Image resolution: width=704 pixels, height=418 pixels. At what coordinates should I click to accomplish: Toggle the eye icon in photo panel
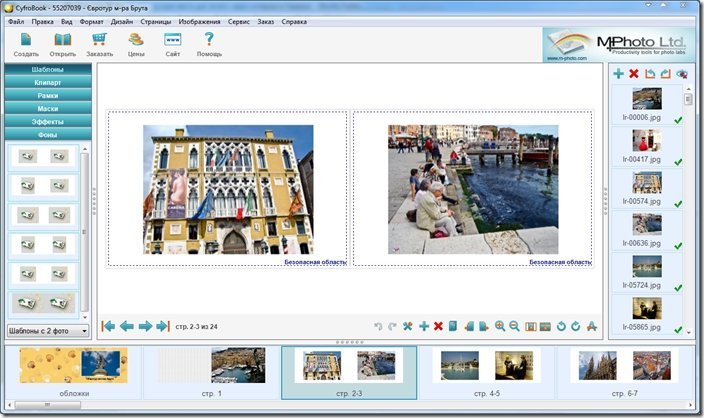[x=682, y=74]
